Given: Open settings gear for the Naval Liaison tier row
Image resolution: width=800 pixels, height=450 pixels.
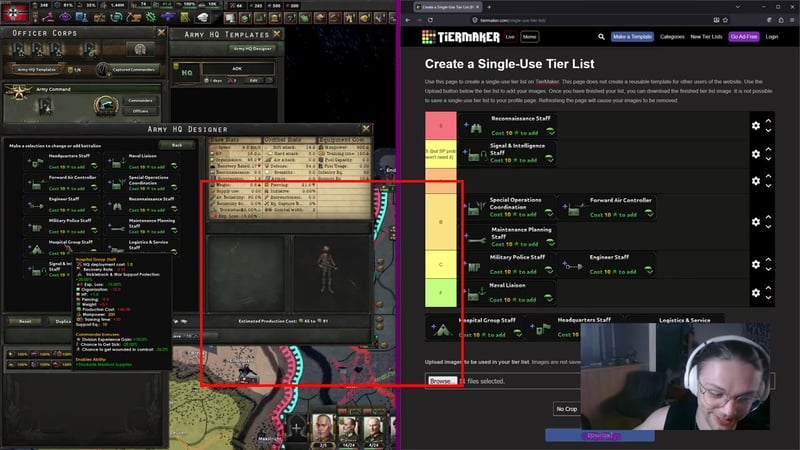Looking at the screenshot, I should point(756,293).
